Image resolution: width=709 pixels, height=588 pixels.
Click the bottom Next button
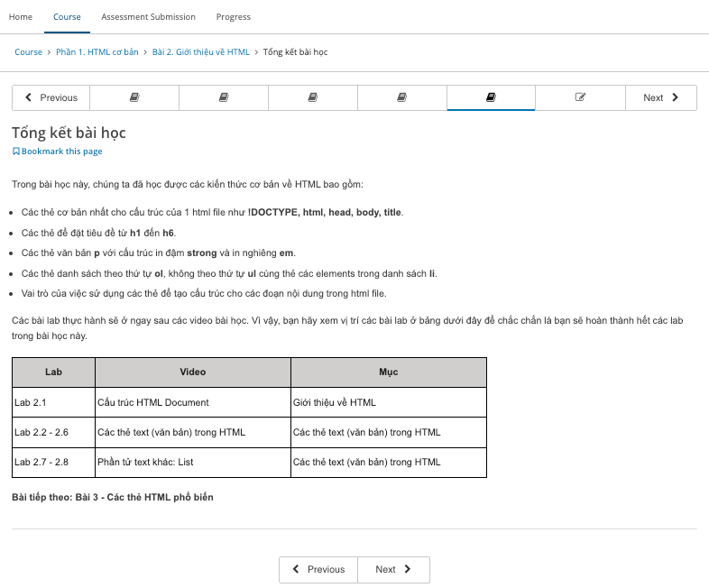(393, 569)
